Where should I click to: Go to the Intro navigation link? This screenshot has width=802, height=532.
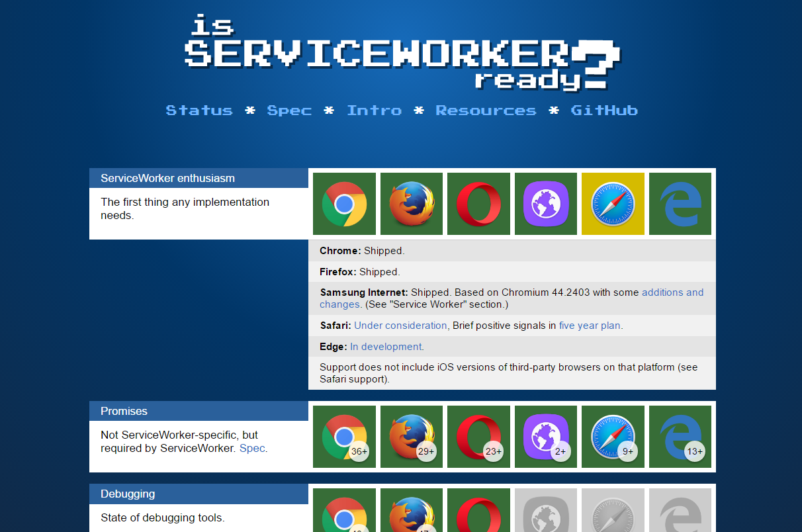(374, 111)
